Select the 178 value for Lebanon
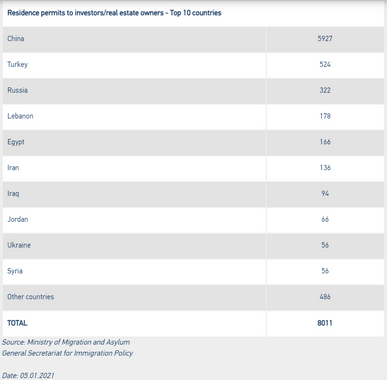 pos(325,116)
